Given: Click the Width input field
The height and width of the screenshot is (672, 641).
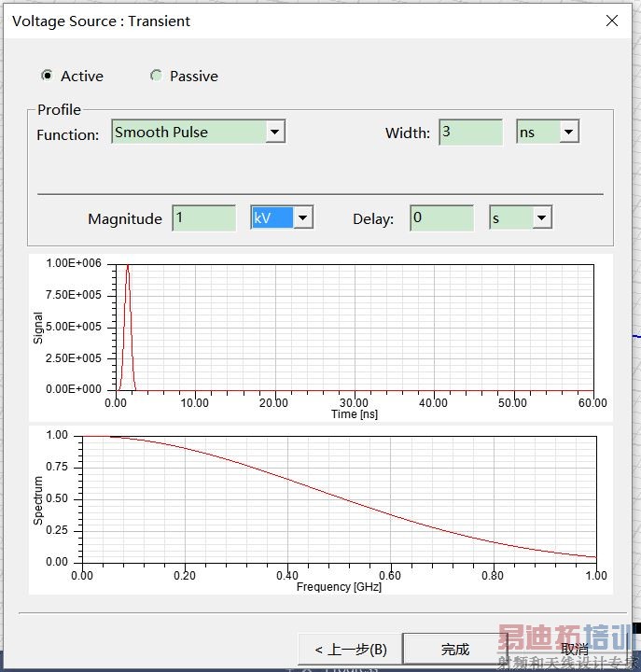Looking at the screenshot, I should coord(470,132).
